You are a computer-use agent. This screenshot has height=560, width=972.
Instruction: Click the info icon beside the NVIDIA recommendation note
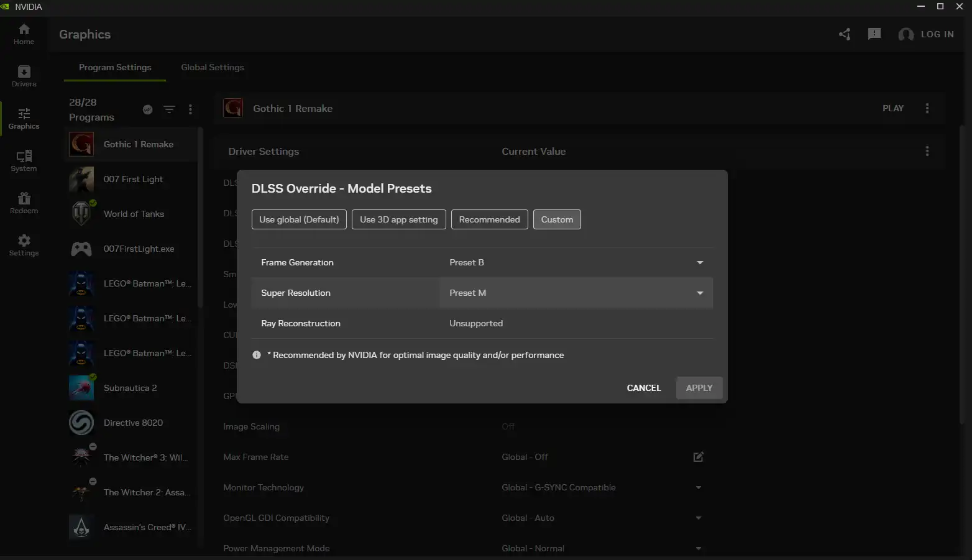pyautogui.click(x=257, y=355)
